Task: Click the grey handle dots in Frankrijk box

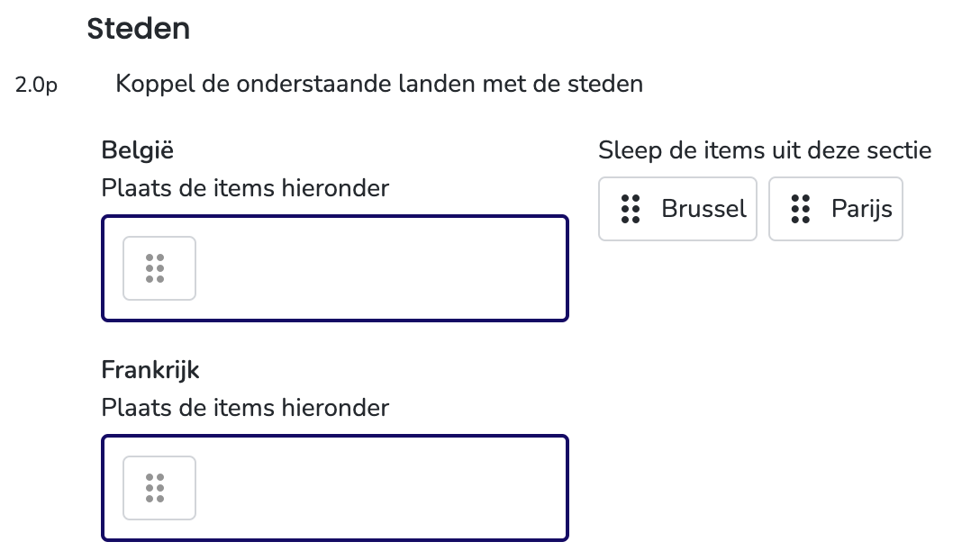Action: click(155, 488)
